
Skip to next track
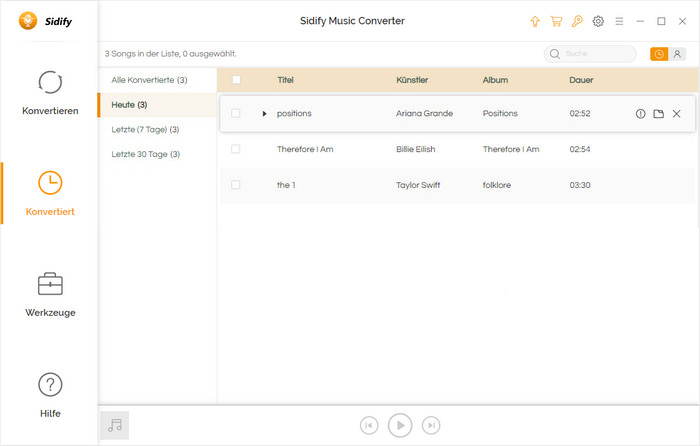(x=431, y=425)
